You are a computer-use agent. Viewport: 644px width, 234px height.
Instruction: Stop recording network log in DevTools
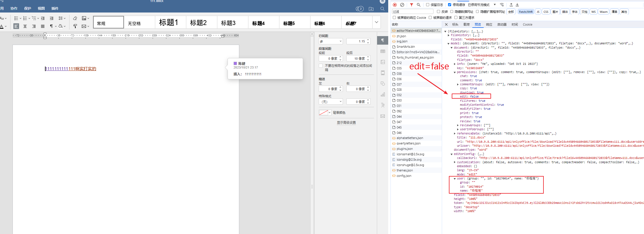click(x=395, y=5)
